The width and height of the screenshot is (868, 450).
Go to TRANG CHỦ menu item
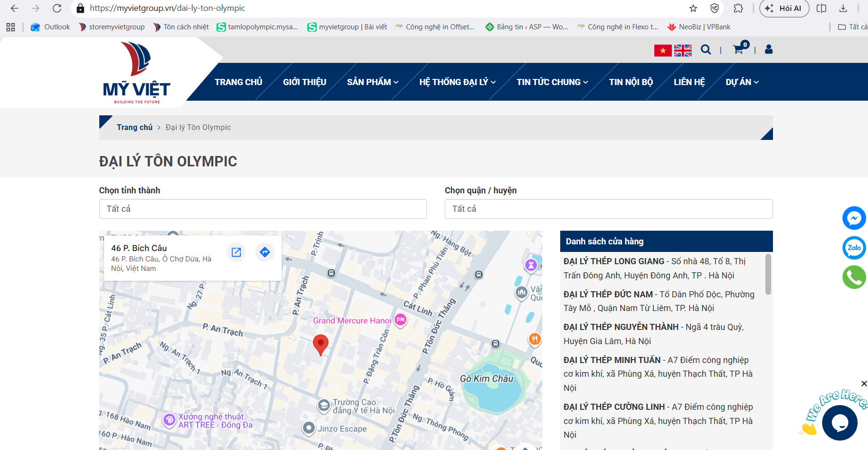pyautogui.click(x=238, y=82)
